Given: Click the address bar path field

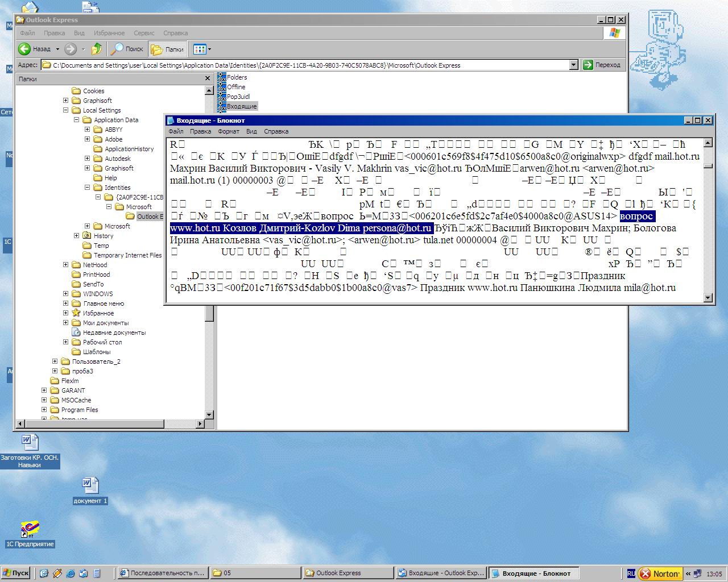Looking at the screenshot, I should [310, 65].
